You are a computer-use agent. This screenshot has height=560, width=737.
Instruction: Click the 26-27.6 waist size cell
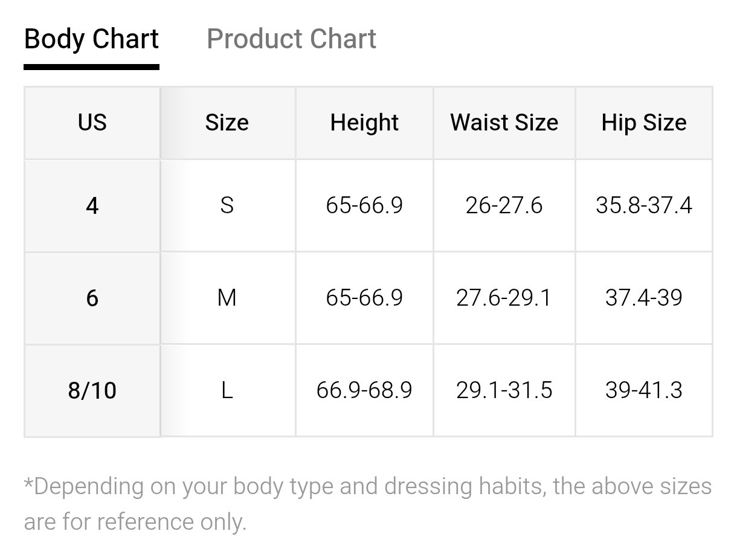pos(504,206)
